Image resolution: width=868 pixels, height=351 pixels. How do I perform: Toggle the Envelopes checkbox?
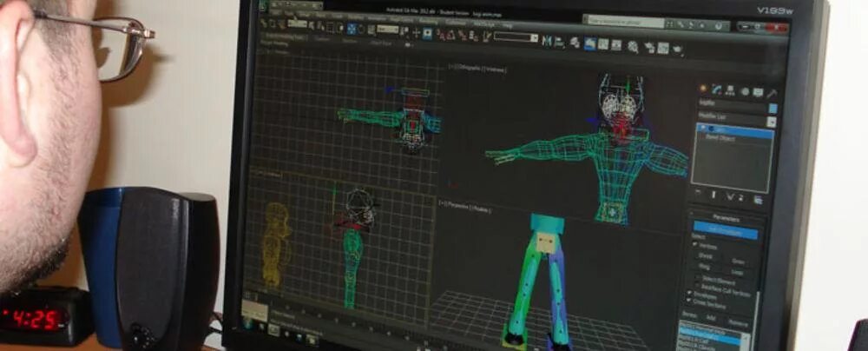point(688,294)
